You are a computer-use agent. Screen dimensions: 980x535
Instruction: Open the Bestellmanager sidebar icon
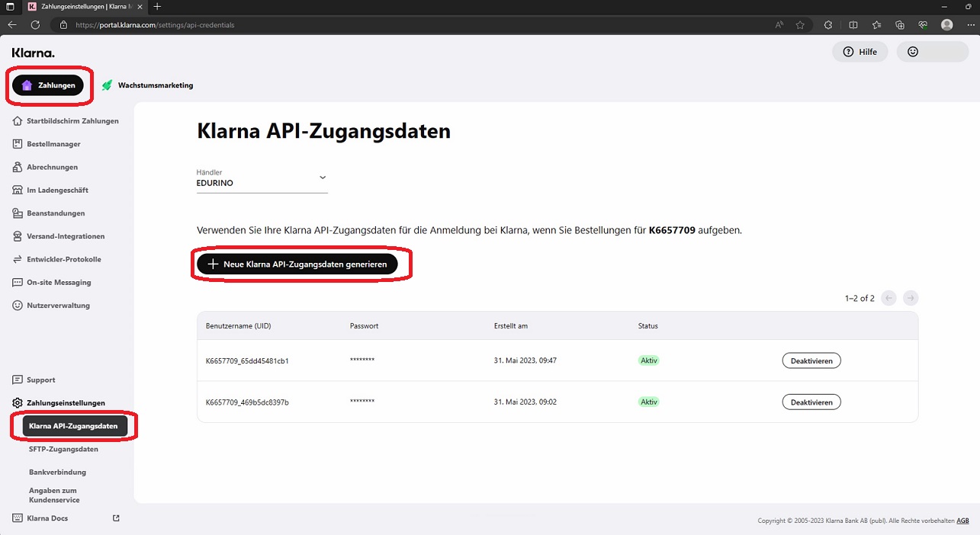click(18, 144)
